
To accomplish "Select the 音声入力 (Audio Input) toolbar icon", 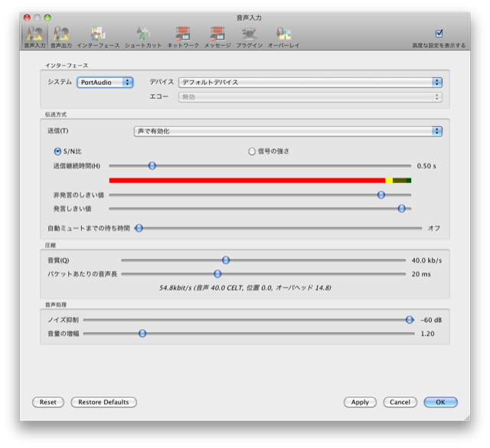I will pos(34,36).
